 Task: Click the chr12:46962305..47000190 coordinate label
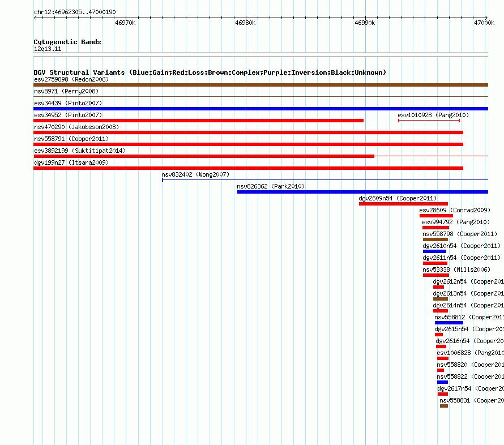pyautogui.click(x=75, y=12)
